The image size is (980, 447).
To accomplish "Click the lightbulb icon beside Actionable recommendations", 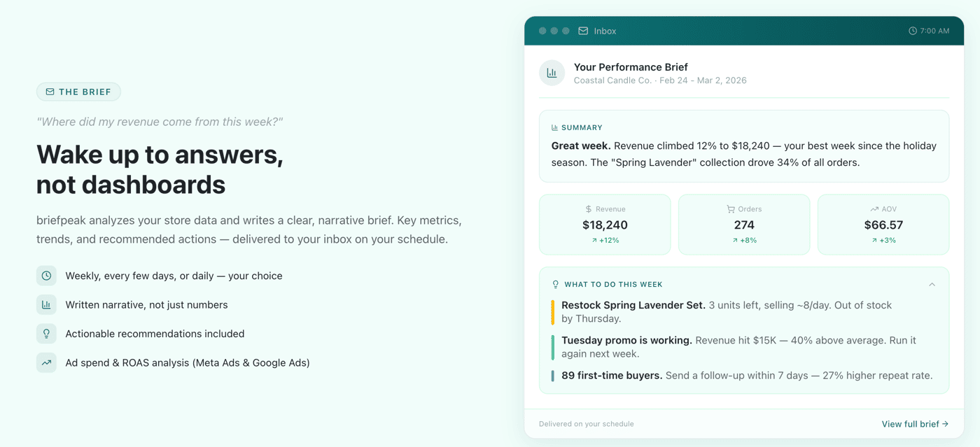I will (46, 334).
